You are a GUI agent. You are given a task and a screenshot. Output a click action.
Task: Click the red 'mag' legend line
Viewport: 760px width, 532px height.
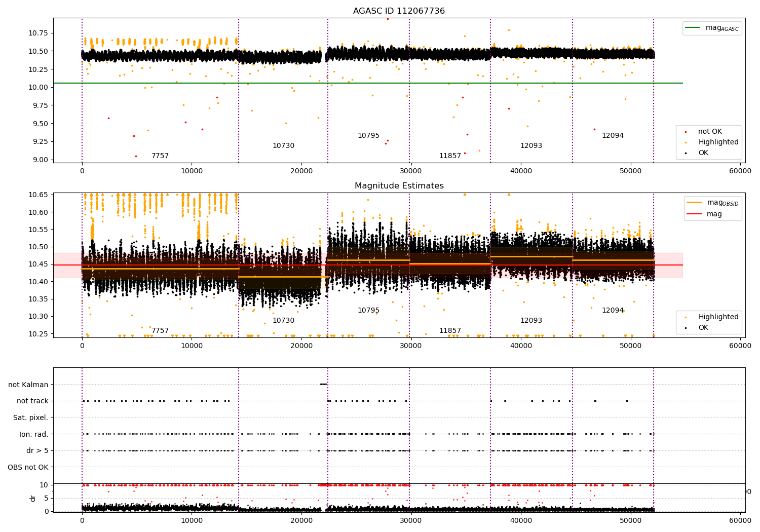694,214
